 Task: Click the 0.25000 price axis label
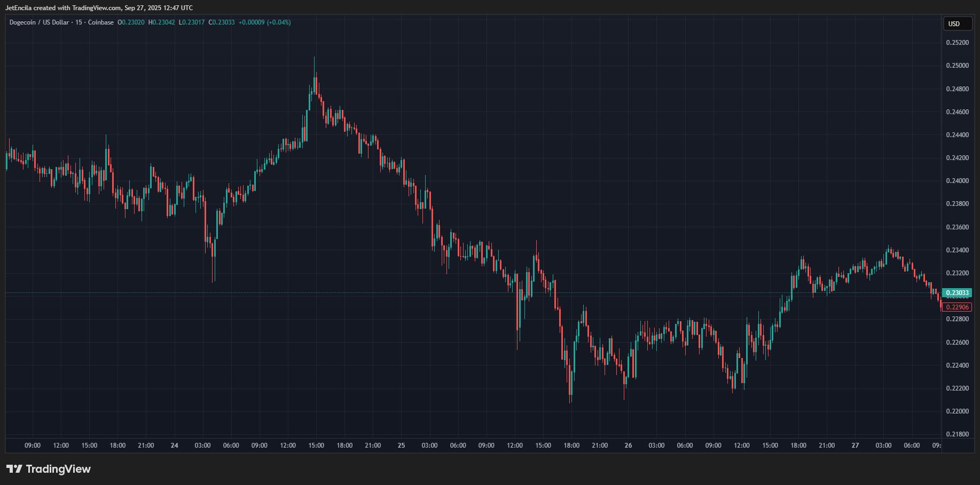click(x=957, y=66)
